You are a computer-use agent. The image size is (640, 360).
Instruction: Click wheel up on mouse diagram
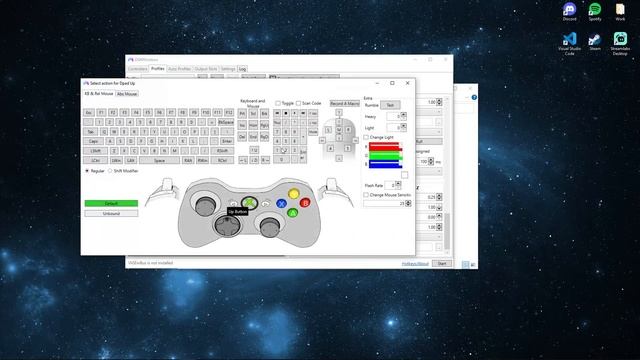pos(339,122)
